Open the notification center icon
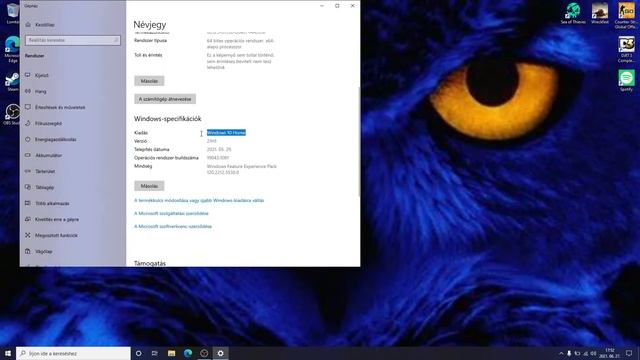The width and height of the screenshot is (640, 360). [629, 353]
